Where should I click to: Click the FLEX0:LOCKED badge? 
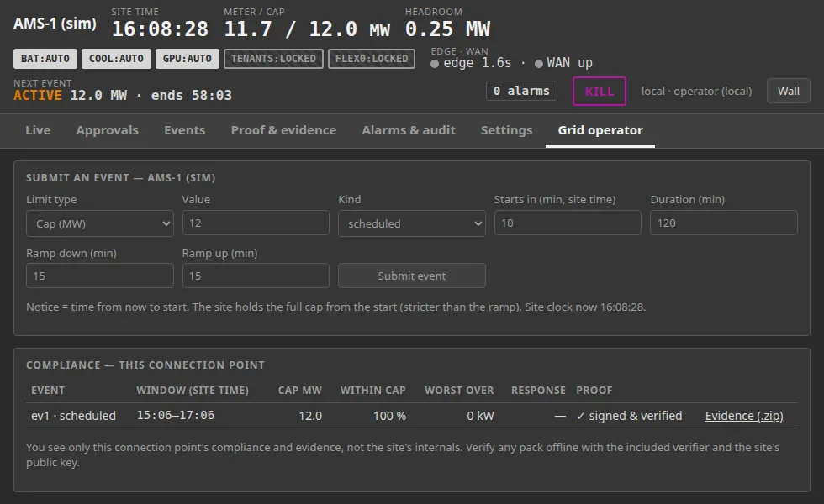372,59
